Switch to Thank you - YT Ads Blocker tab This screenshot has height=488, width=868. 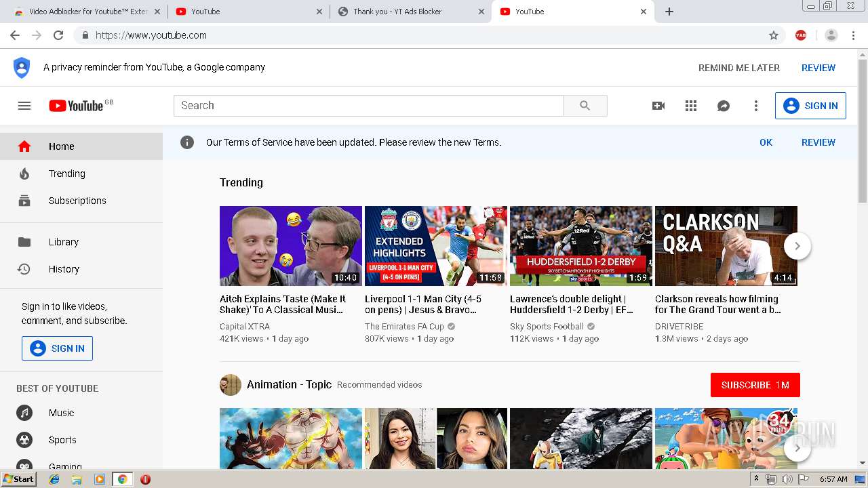pos(411,12)
